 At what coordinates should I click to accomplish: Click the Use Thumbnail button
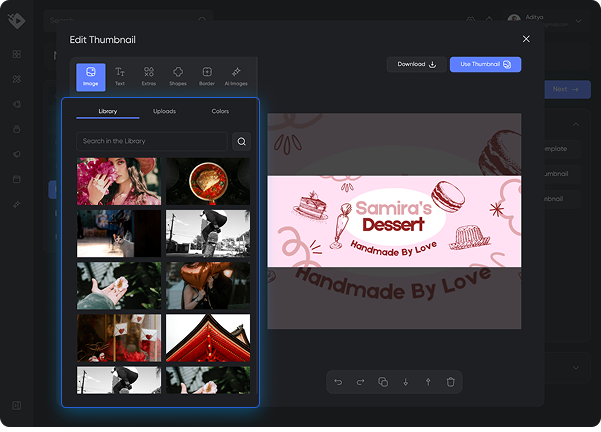coord(485,64)
